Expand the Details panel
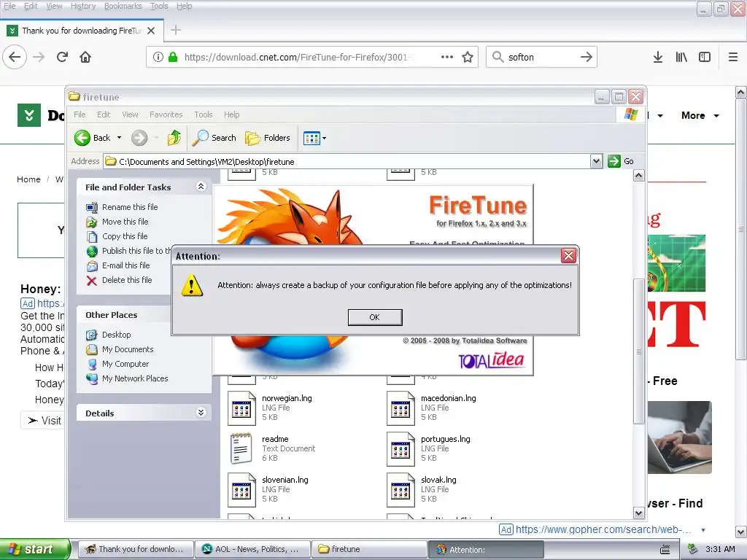Image resolution: width=747 pixels, height=560 pixels. coord(201,413)
